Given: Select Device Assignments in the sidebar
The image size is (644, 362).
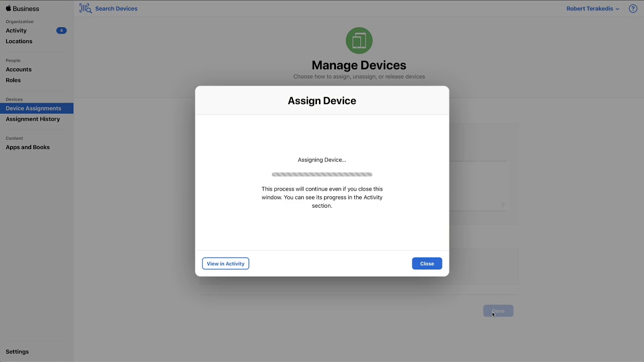Looking at the screenshot, I should [x=33, y=108].
